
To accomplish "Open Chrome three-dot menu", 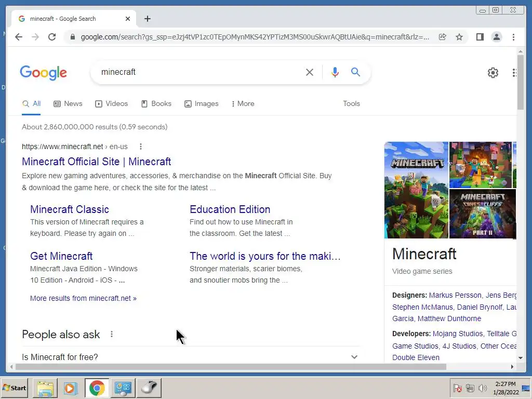I will pyautogui.click(x=514, y=37).
